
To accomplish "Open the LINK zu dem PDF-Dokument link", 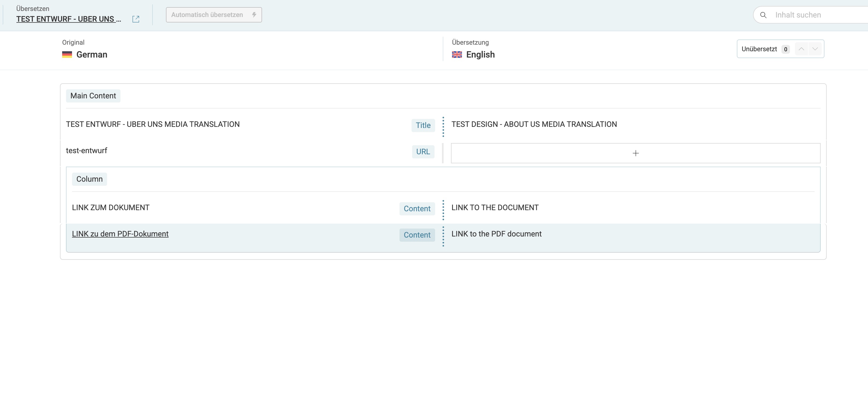I will click(120, 234).
